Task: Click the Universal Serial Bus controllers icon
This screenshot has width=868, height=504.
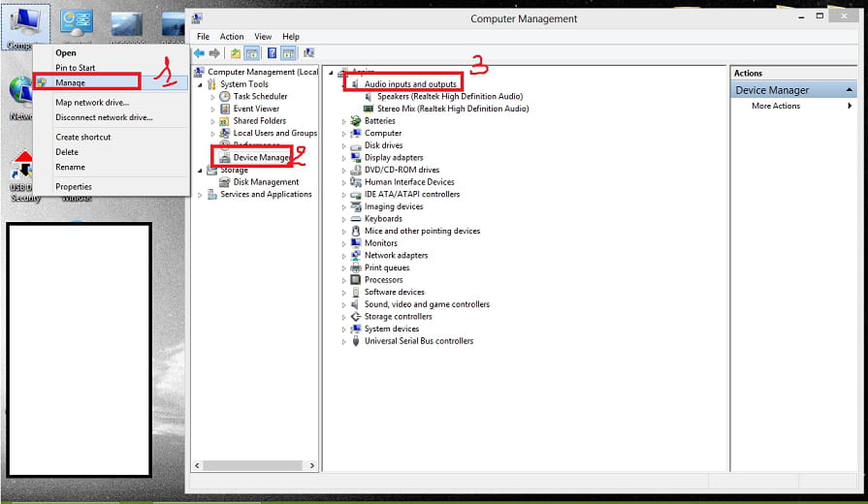Action: click(356, 341)
